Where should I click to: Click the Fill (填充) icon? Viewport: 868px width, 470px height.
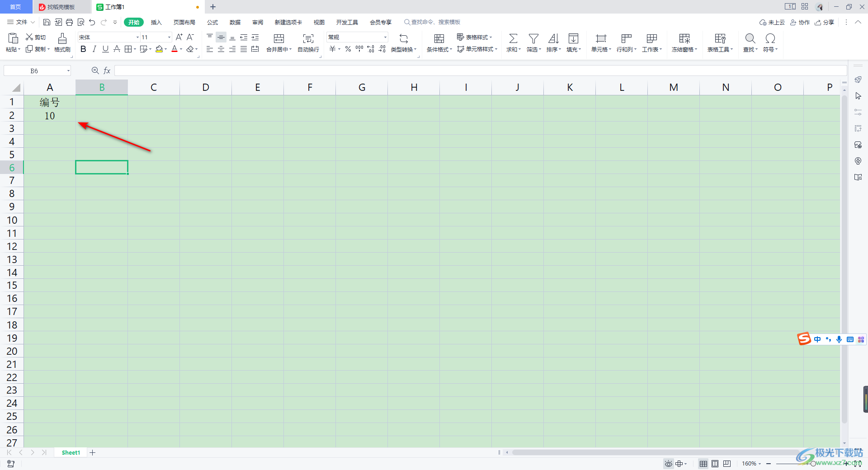(x=573, y=38)
